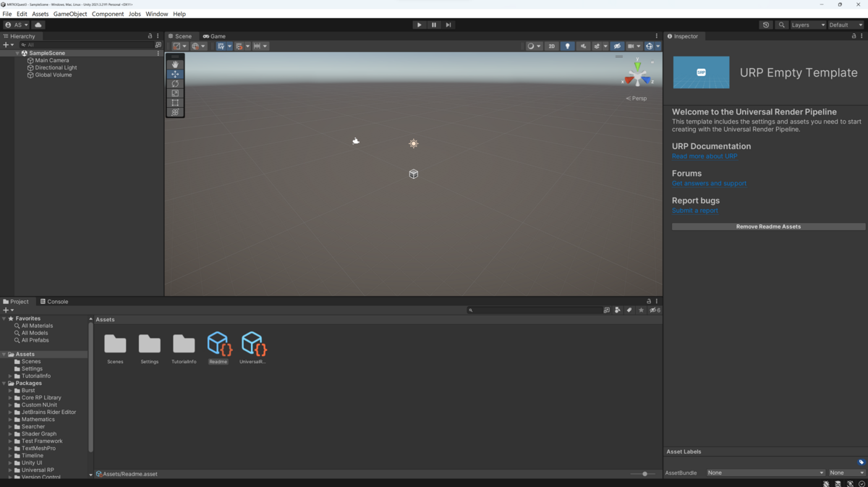The width and height of the screenshot is (868, 487).
Task: Open the Undo History icon
Action: (x=766, y=25)
